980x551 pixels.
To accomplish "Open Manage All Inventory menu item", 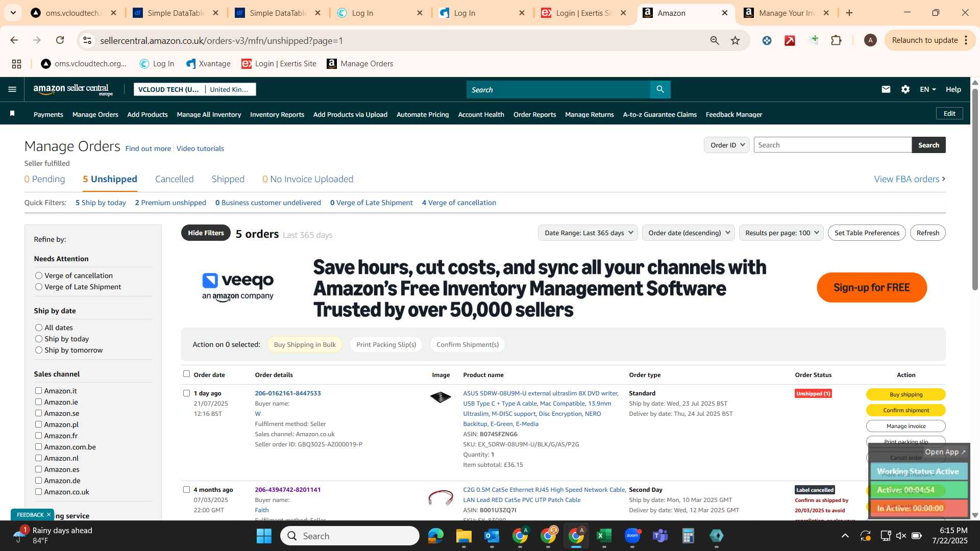I will [209, 114].
